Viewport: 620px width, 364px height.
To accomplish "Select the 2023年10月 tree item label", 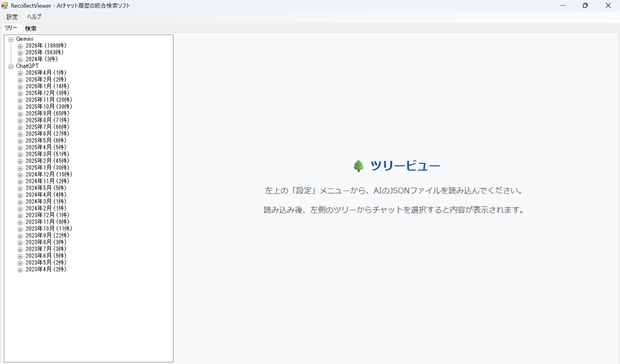I will [49, 228].
